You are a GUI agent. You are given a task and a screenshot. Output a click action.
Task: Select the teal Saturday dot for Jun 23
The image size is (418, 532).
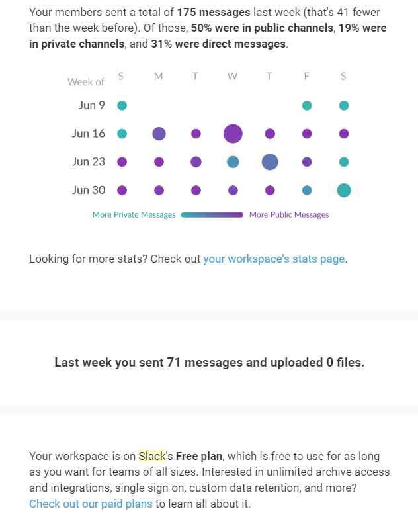pos(344,162)
